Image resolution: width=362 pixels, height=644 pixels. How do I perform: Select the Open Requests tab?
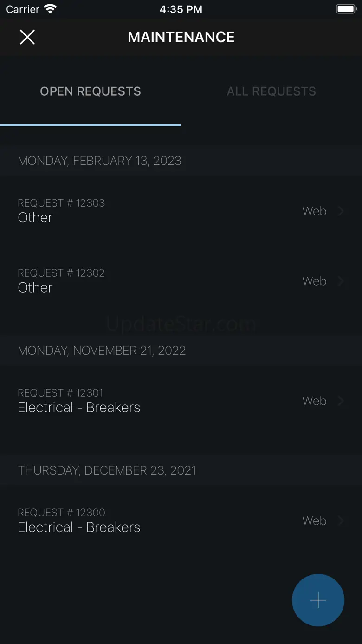click(90, 91)
